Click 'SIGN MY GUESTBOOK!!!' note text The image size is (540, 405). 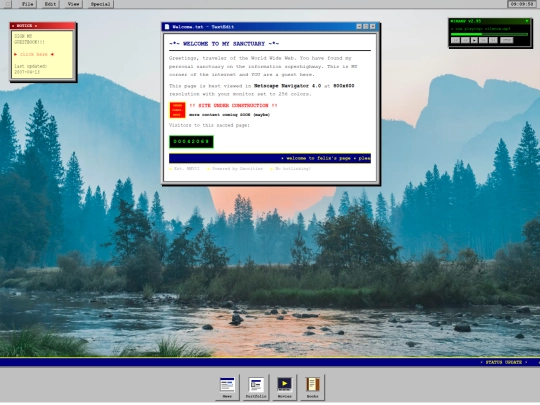[29, 39]
